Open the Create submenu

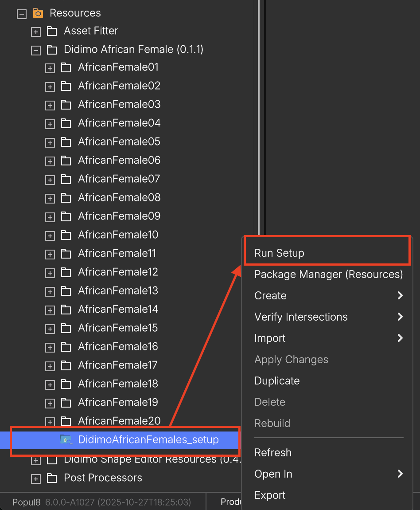pos(327,295)
